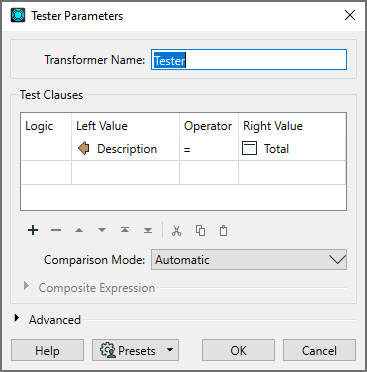Open the Presets dropdown arrow
The height and width of the screenshot is (372, 367).
(x=170, y=350)
